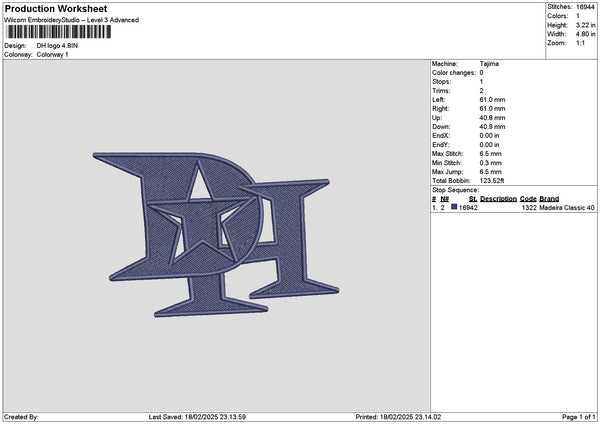600x424 pixels.
Task: Click the 'Colorway 1' value
Action: point(52,55)
